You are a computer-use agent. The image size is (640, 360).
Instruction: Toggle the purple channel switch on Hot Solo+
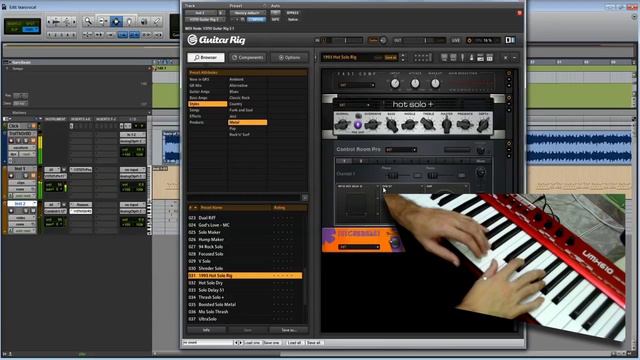[358, 124]
